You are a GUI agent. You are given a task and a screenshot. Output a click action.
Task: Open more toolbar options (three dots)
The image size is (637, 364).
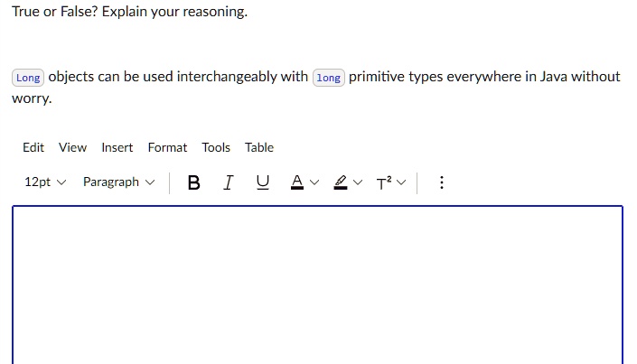[x=442, y=182]
